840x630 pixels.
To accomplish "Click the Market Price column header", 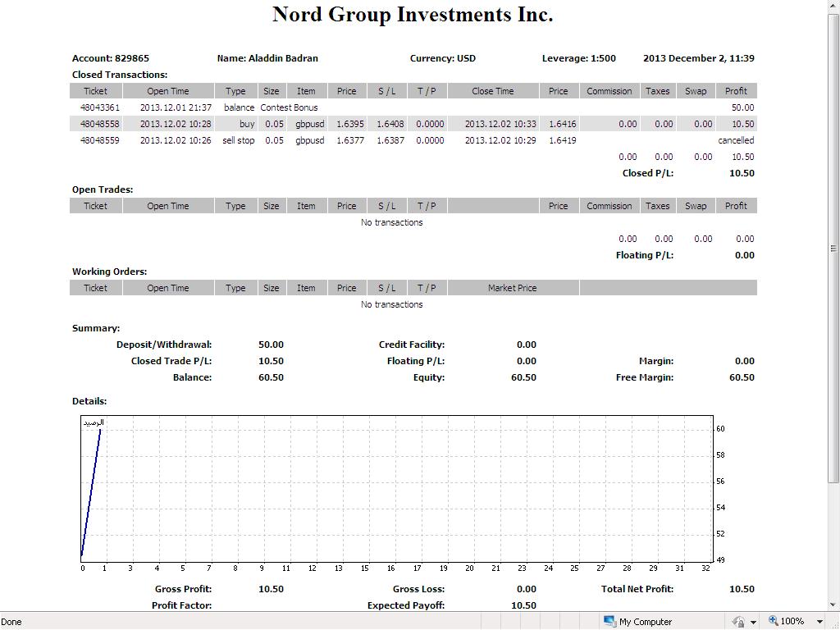I will [512, 288].
